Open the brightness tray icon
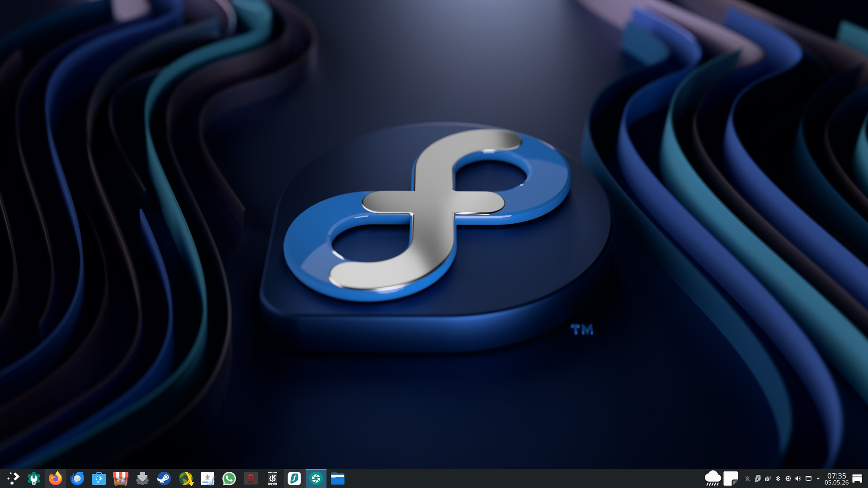Viewport: 868px width, 488px height. pyautogui.click(x=788, y=479)
